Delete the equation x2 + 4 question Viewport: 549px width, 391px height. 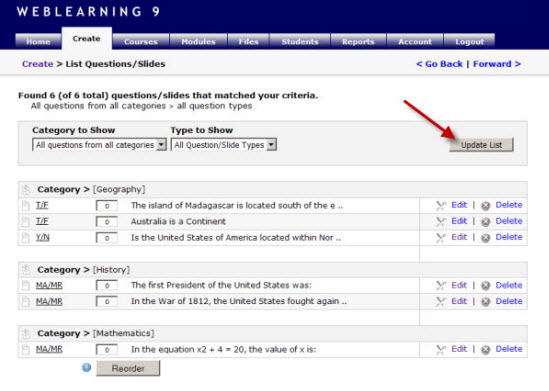[509, 349]
